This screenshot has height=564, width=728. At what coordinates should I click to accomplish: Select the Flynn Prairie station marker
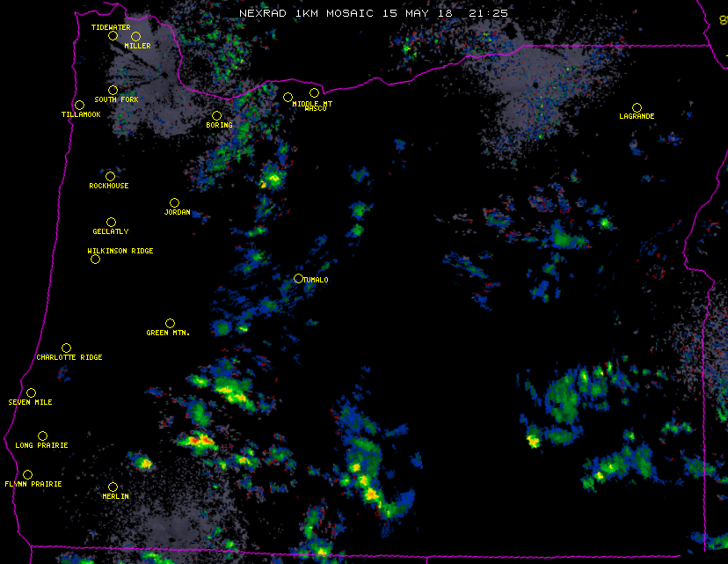pyautogui.click(x=27, y=474)
